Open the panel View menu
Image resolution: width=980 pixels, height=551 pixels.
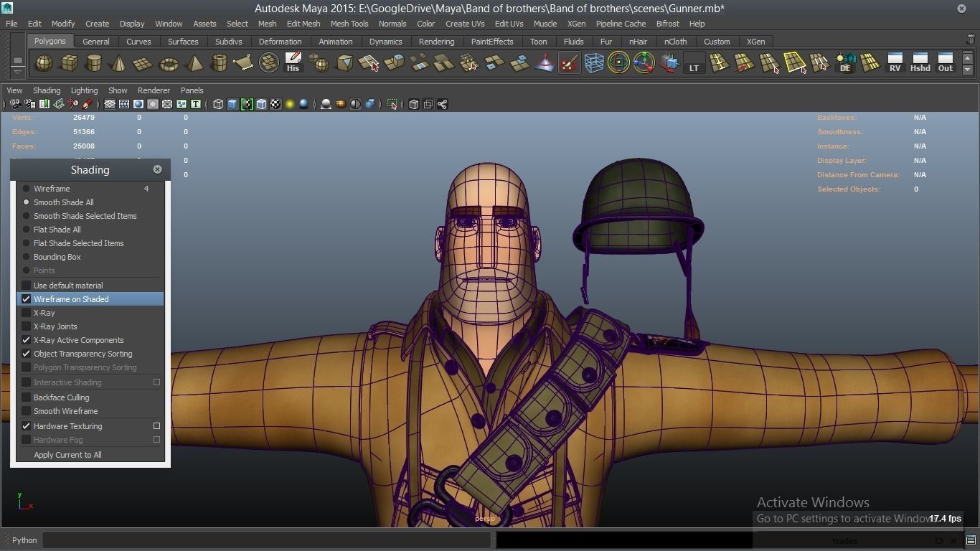click(14, 90)
